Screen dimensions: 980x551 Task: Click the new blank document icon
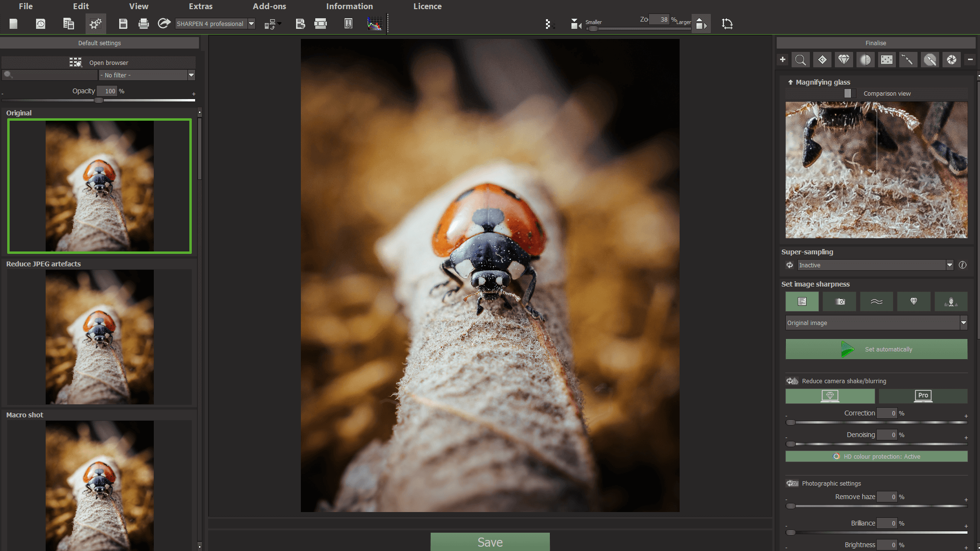pos(13,24)
